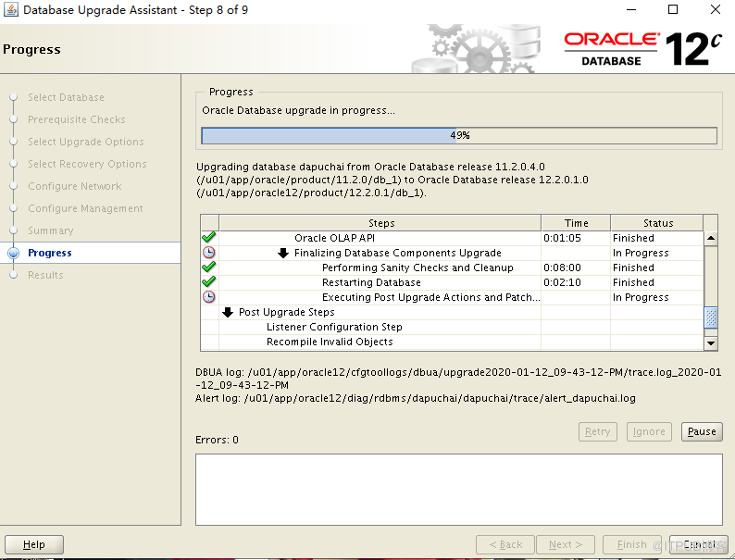Click the empty errors text area
Image resolution: width=735 pixels, height=560 pixels.
pos(459,490)
